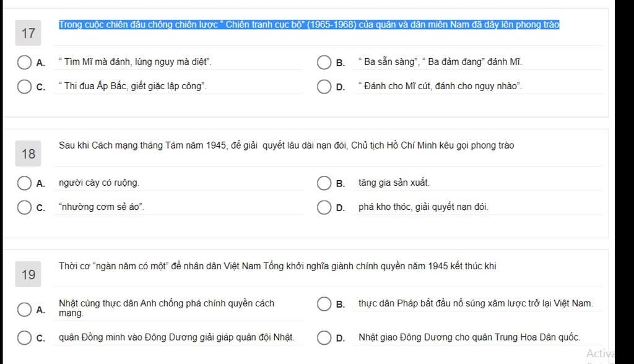The height and width of the screenshot is (364, 634).
Task: Choose 'thực dân Pháp bắt đầu nổ súng' radio
Action: tap(324, 304)
